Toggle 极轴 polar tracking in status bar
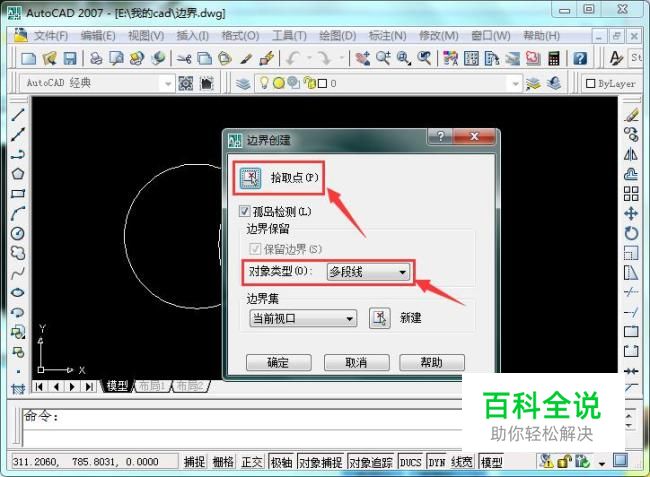650x477 pixels. [x=281, y=462]
